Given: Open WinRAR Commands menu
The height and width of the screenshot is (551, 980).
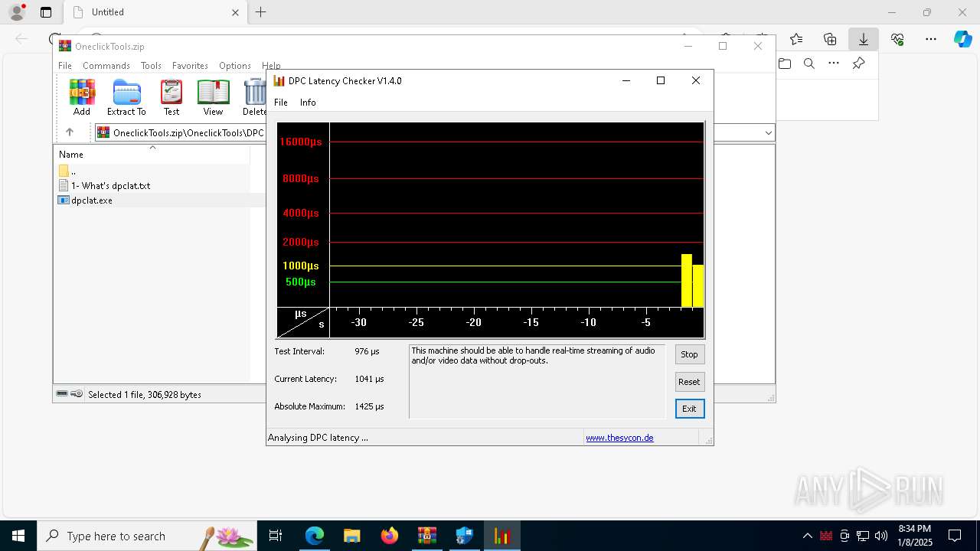Looking at the screenshot, I should point(106,66).
